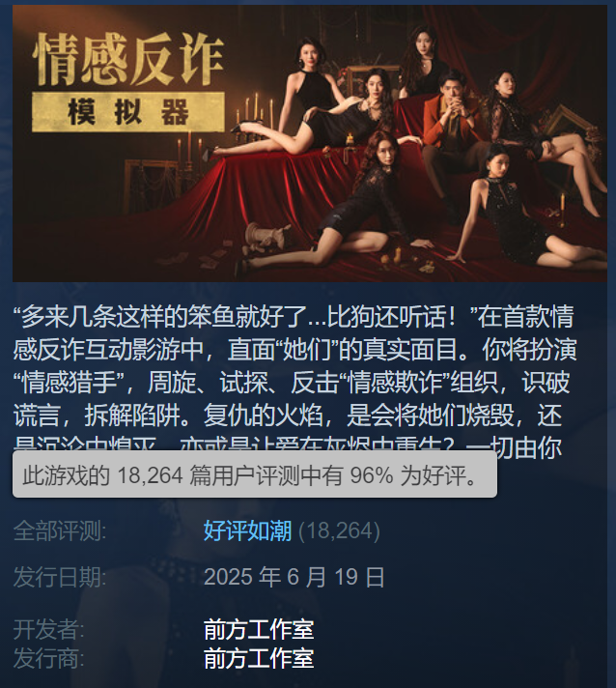This screenshot has width=616, height=688.
Task: Click the 模拟器 gold label in banner
Action: [x=128, y=112]
